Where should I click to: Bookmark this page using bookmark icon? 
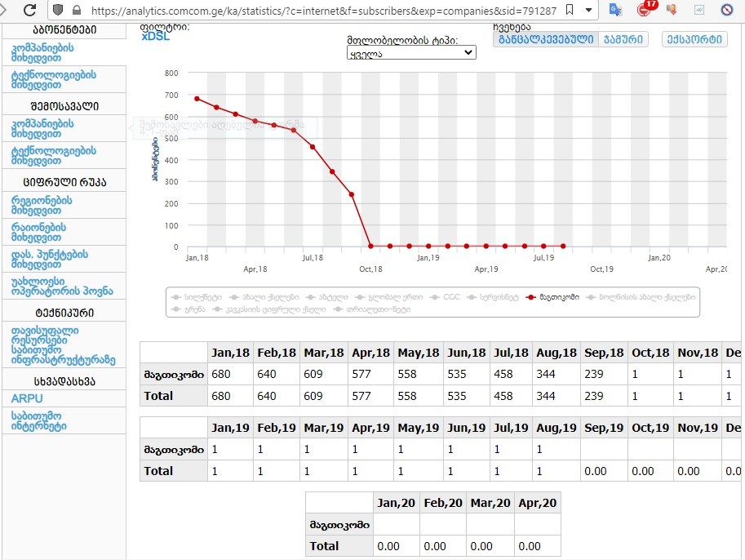pos(569,11)
